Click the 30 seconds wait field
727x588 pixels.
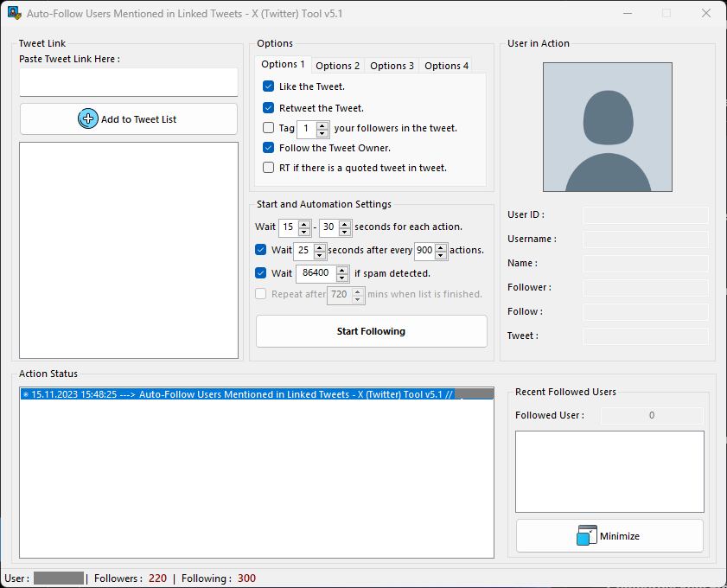coord(329,227)
